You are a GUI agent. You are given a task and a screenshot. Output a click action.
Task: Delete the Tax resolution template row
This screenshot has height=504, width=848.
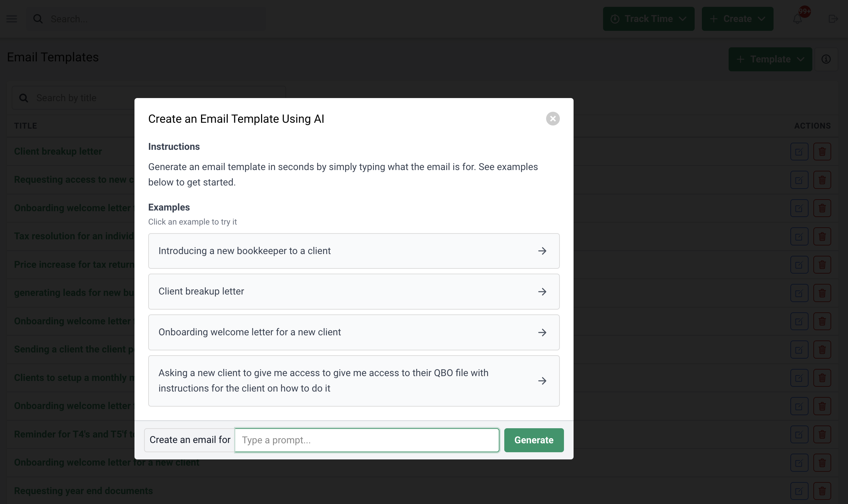(822, 237)
